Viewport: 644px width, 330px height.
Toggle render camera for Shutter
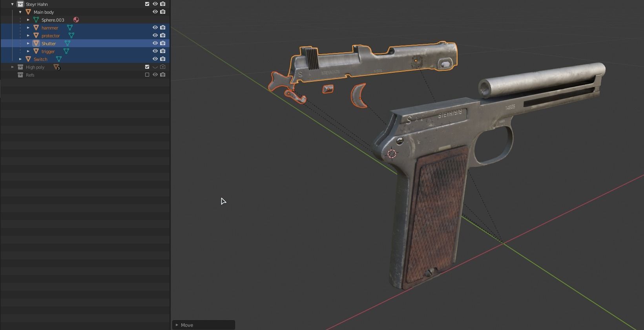(163, 43)
